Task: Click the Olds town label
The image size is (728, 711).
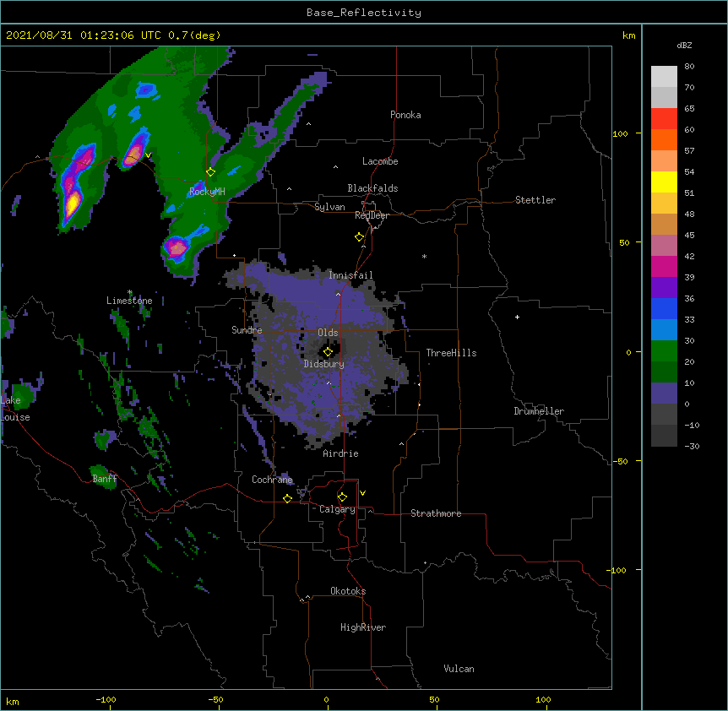Action: 328,333
